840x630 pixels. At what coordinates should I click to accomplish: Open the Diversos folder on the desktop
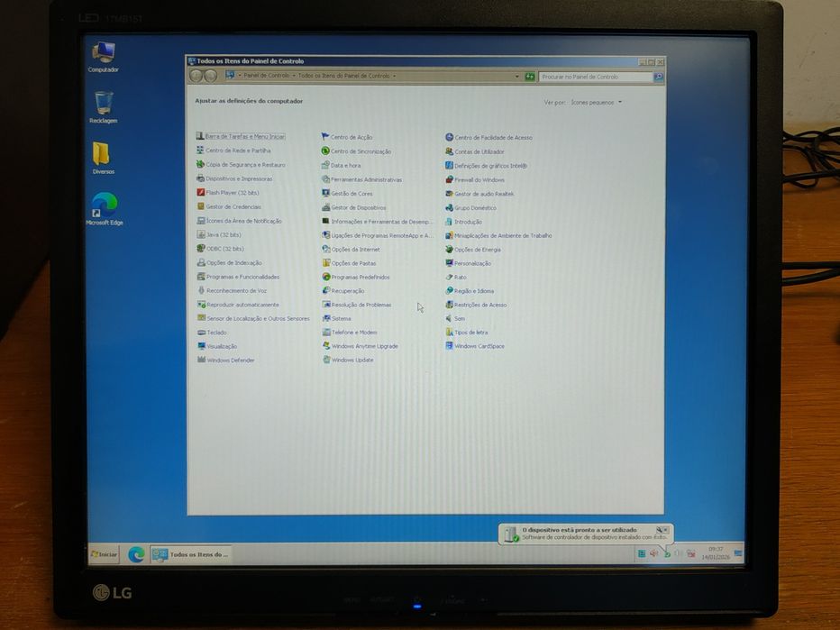(x=103, y=158)
